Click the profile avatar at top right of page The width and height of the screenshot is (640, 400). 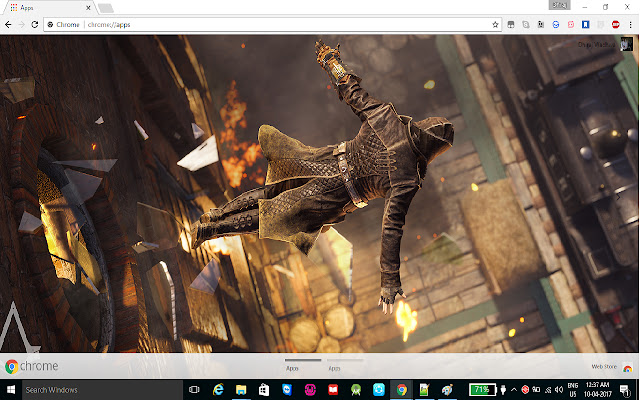[x=627, y=44]
